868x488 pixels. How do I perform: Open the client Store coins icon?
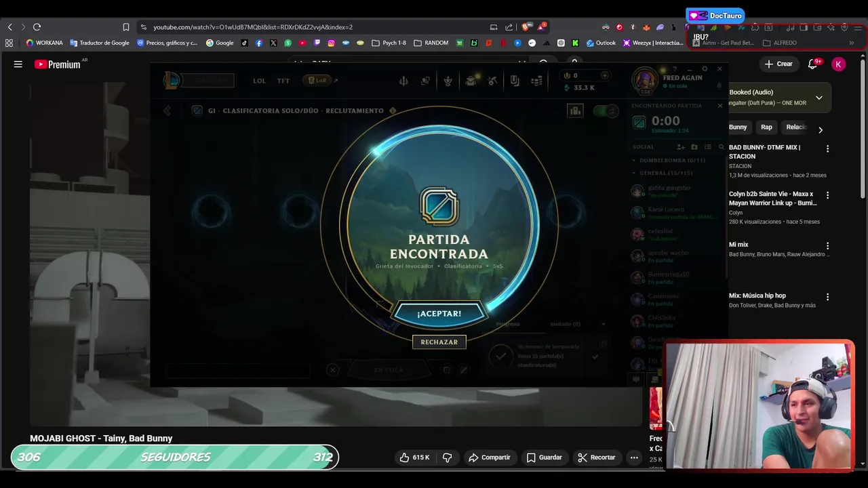[537, 81]
